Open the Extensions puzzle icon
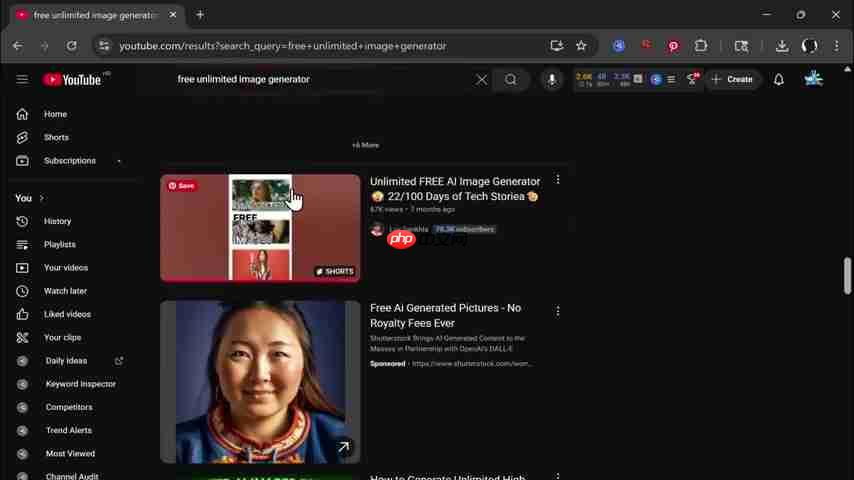 (701, 46)
